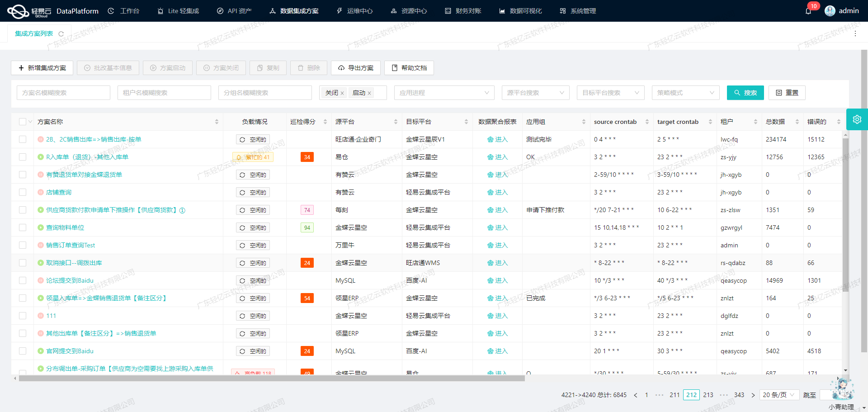Open 帮助文档 button

point(409,68)
